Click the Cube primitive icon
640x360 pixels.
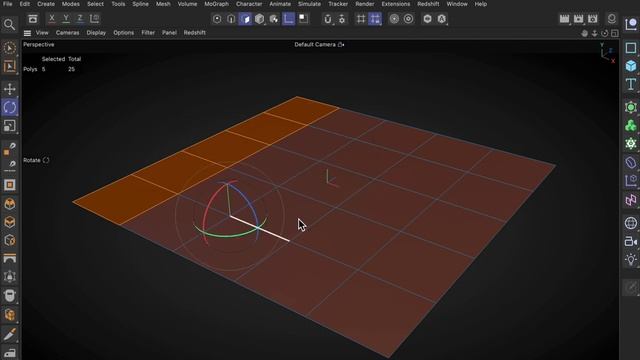(x=631, y=66)
